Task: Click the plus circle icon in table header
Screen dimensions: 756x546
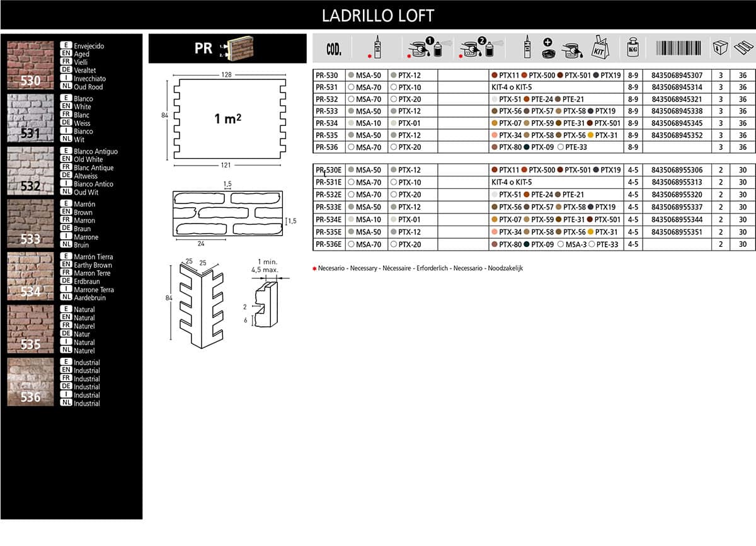Action: pyautogui.click(x=547, y=43)
